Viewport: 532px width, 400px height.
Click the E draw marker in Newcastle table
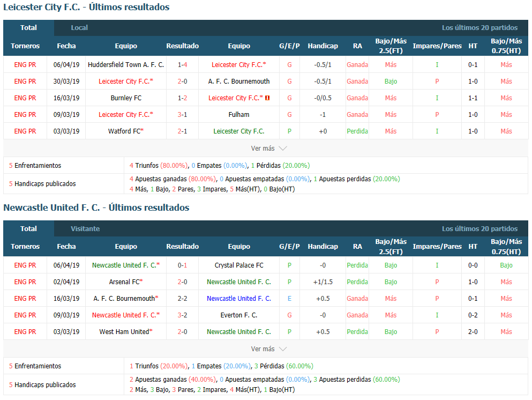pos(289,299)
